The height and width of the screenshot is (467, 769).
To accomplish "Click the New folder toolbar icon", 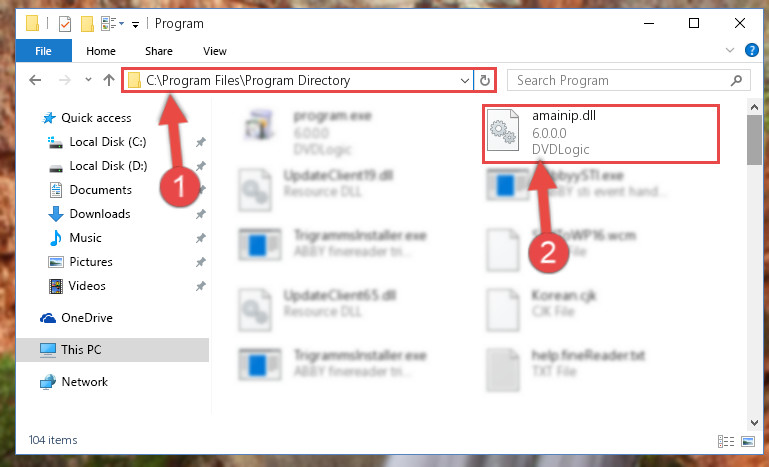I will [x=87, y=24].
